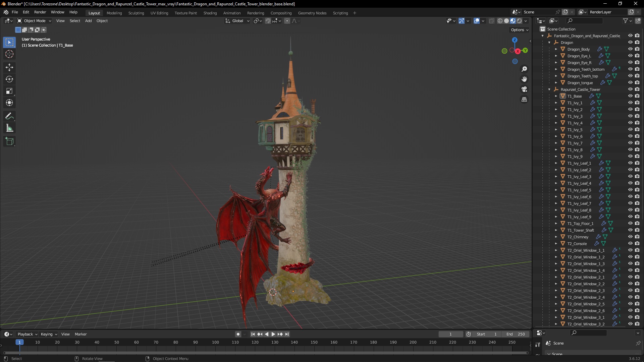
Task: Expand the T1_Ivy_1 object row
Action: (x=556, y=103)
